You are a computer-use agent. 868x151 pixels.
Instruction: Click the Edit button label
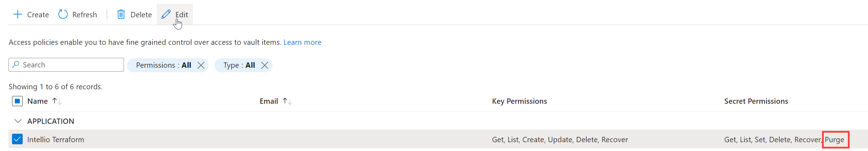pos(182,14)
